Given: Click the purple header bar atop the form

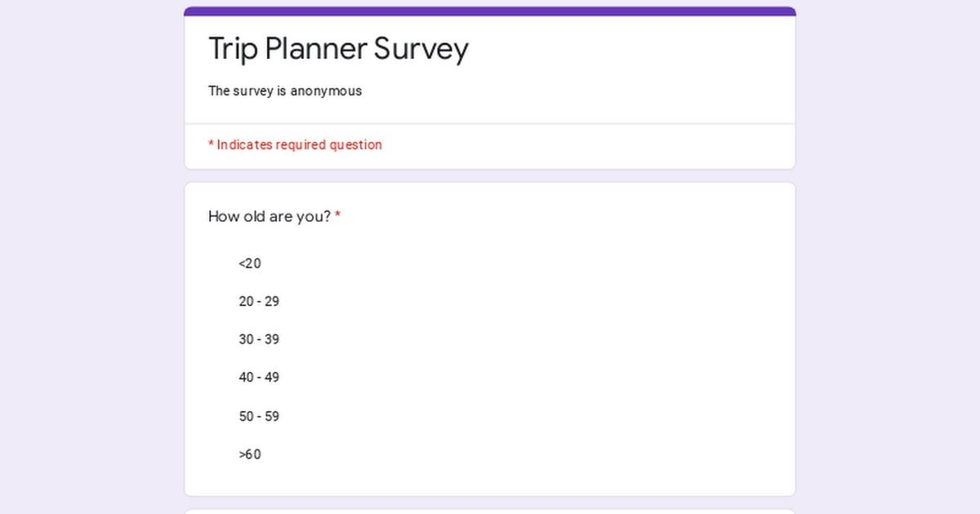Looking at the screenshot, I should (x=490, y=11).
